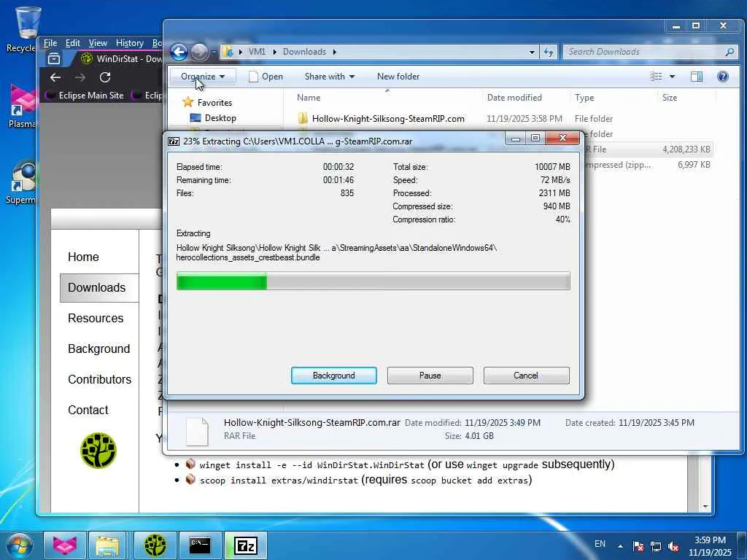
Task: Click the network tray icon
Action: point(656,546)
